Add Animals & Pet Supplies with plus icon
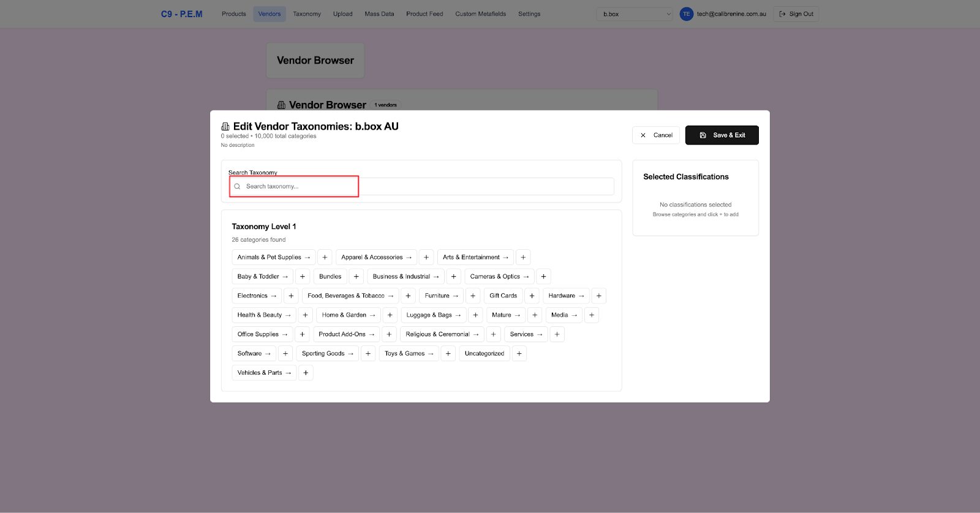The image size is (980, 513). click(x=325, y=257)
